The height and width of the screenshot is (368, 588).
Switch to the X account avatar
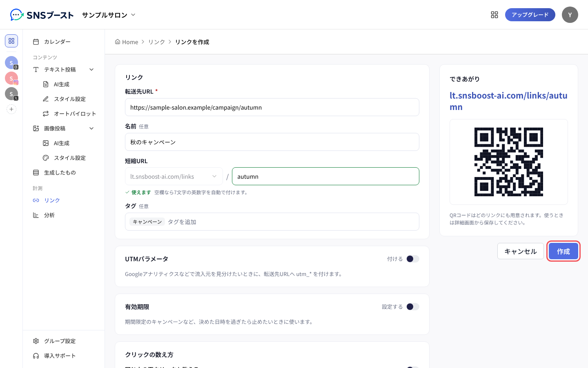(11, 94)
